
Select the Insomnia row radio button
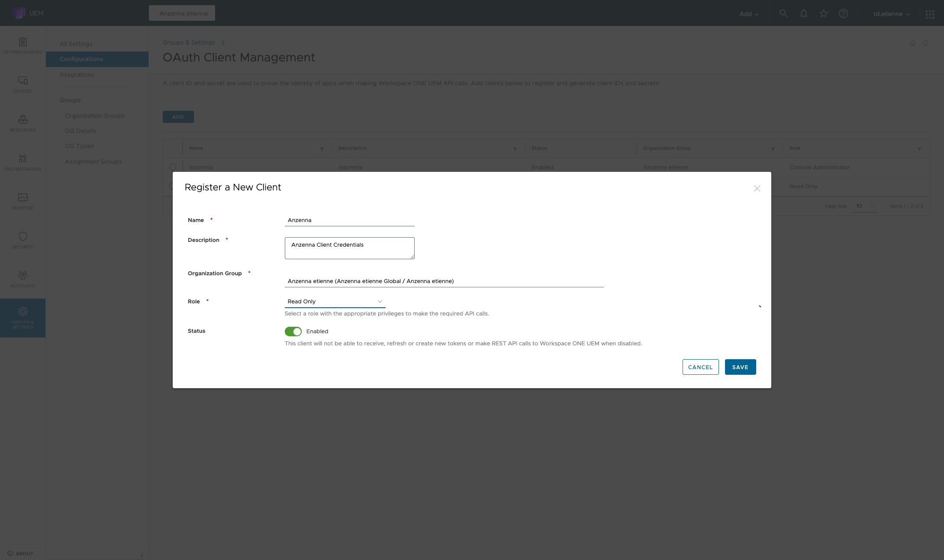(173, 167)
